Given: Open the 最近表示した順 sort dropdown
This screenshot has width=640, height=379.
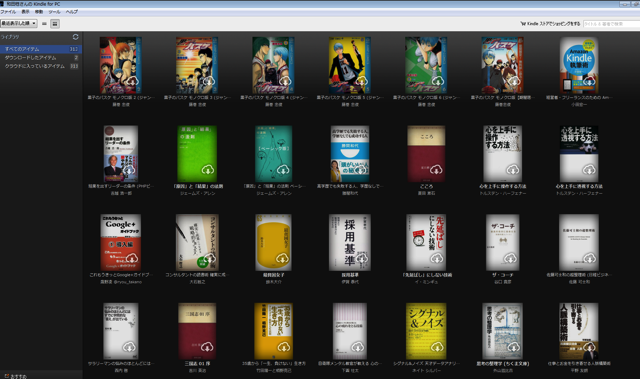Looking at the screenshot, I should (19, 24).
